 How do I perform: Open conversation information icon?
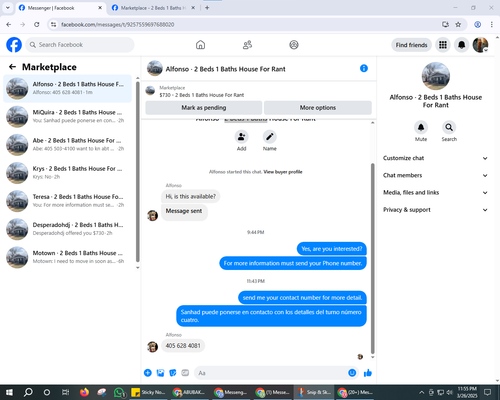(x=364, y=68)
